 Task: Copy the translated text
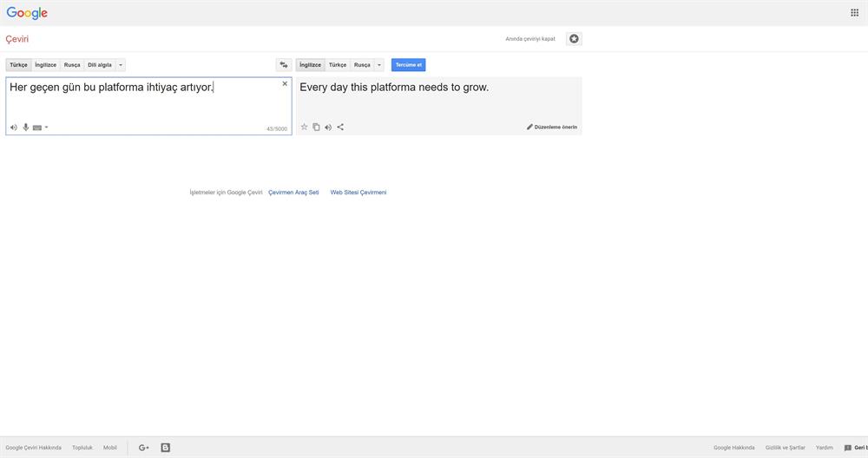(x=316, y=127)
